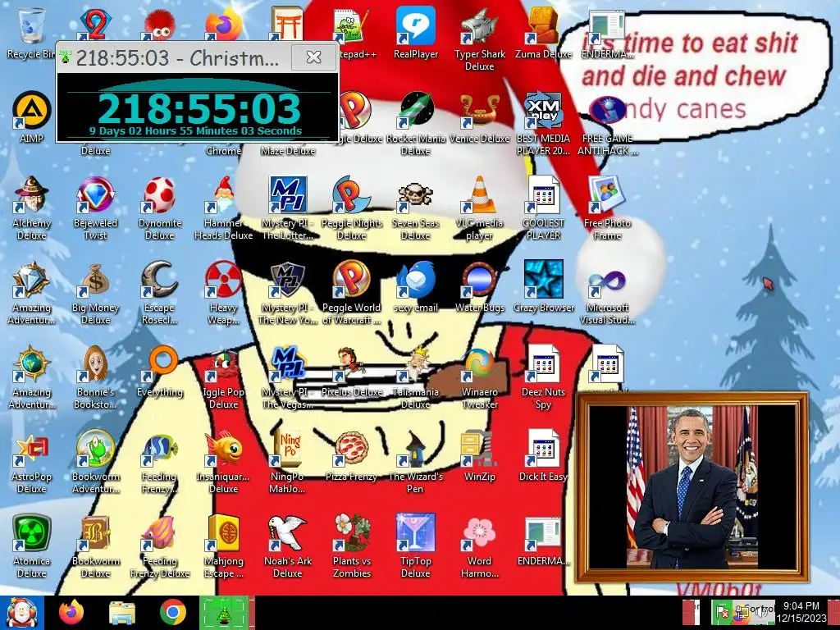Launch Atomica Deluxe icon
The width and height of the screenshot is (840, 630).
coord(31,546)
